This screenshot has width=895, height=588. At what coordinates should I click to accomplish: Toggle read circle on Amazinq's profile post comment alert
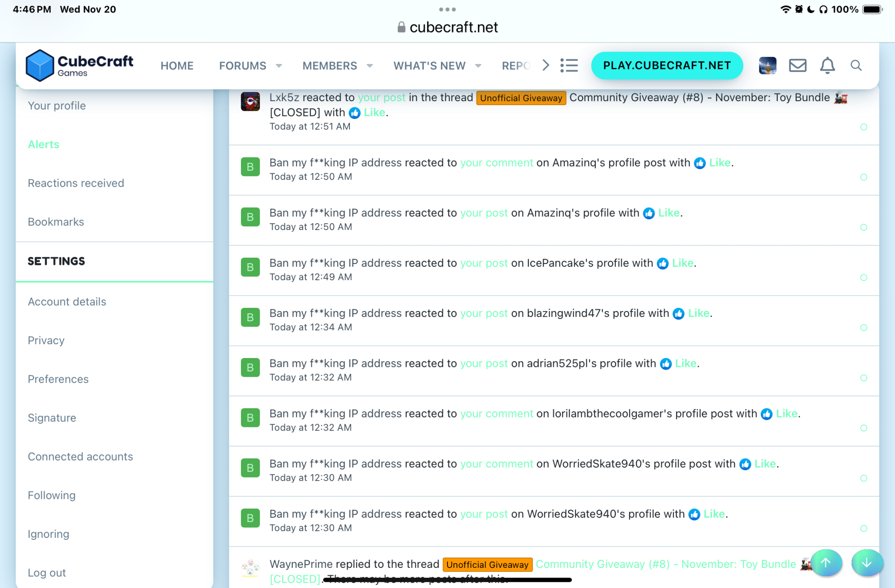864,177
